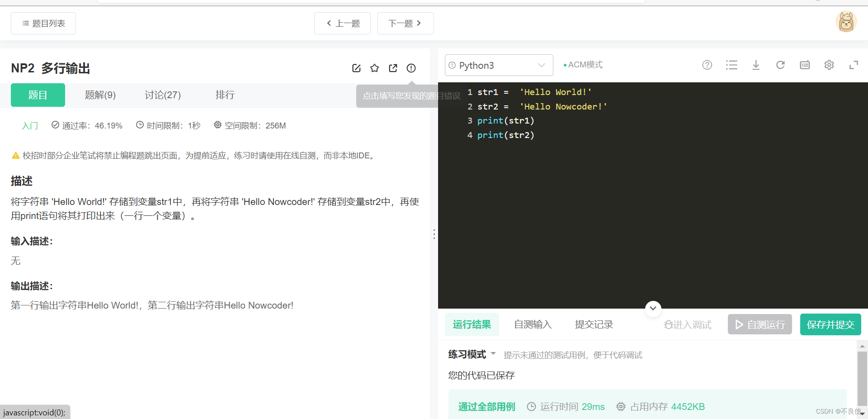
Task: Click the 29ms run time value
Action: 593,407
